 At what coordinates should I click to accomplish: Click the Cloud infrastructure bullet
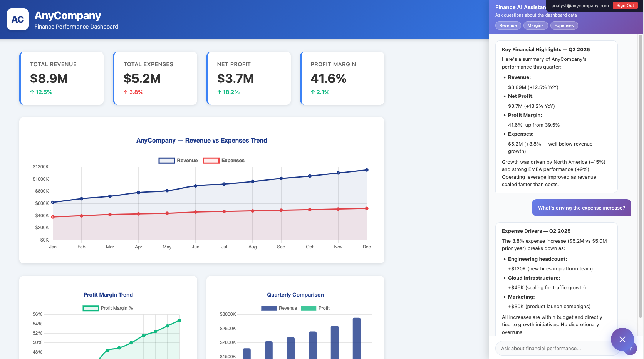pyautogui.click(x=534, y=278)
